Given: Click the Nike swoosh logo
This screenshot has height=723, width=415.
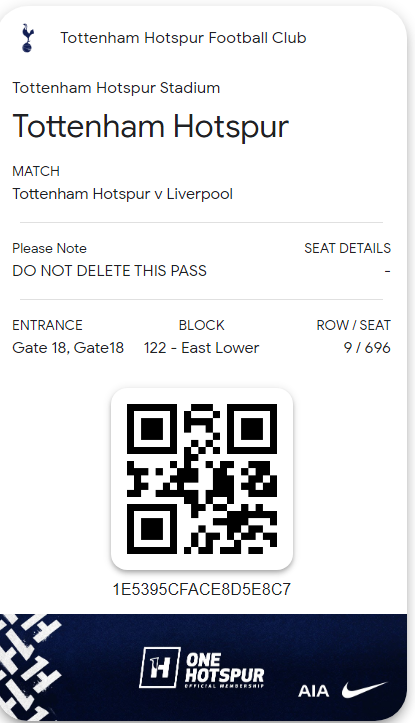Looking at the screenshot, I should pyautogui.click(x=365, y=690).
